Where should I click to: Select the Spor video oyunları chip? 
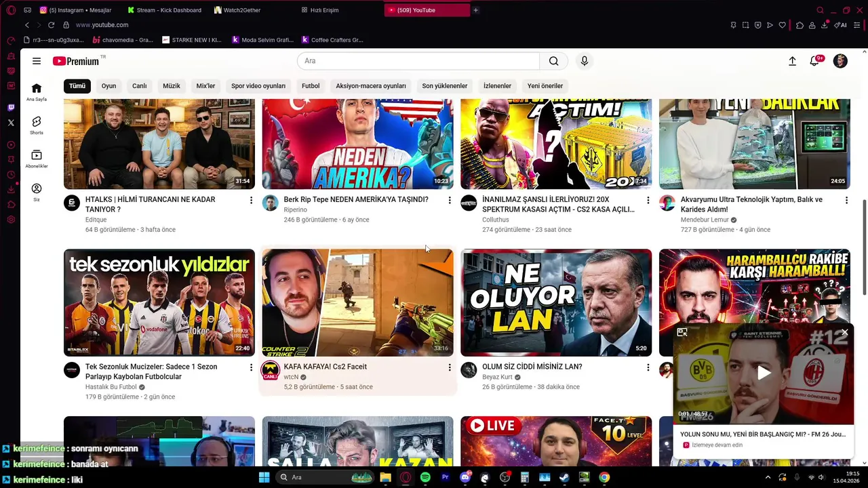[x=258, y=86]
